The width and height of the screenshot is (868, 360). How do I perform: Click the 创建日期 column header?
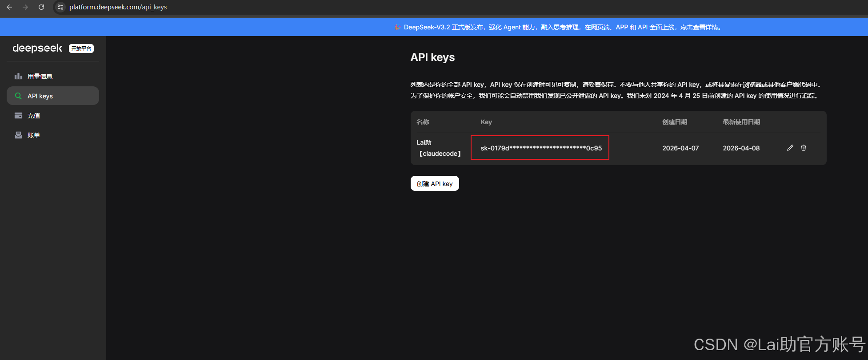(x=675, y=122)
